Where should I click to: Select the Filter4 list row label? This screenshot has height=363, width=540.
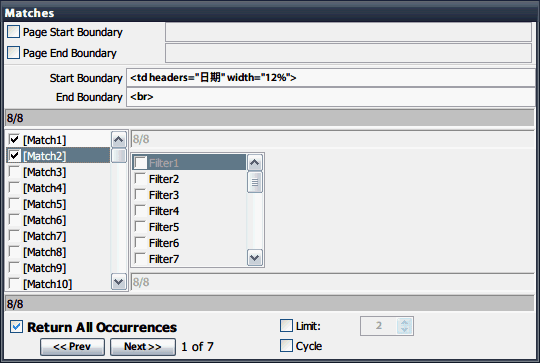click(164, 211)
